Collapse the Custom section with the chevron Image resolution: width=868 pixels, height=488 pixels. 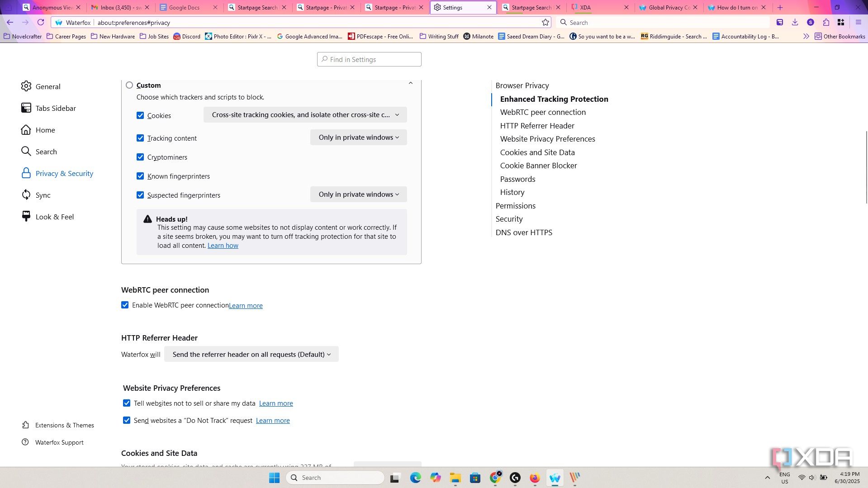(x=411, y=83)
